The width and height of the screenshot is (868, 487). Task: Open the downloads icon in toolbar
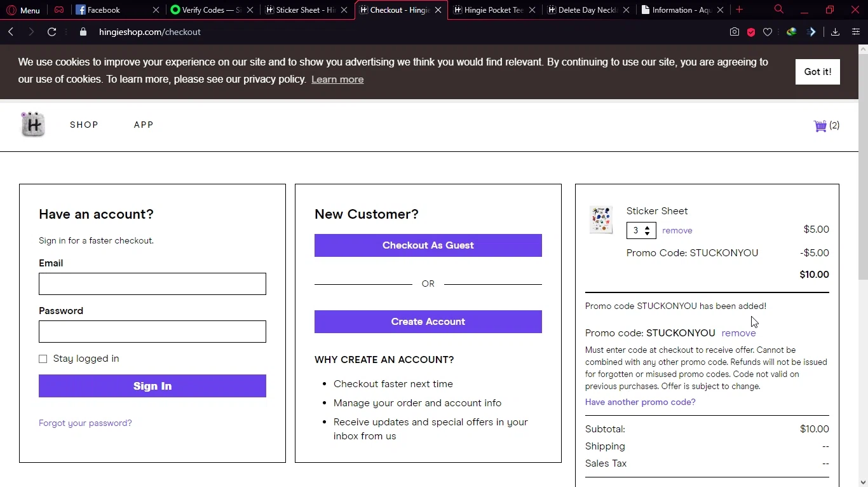[x=835, y=32]
